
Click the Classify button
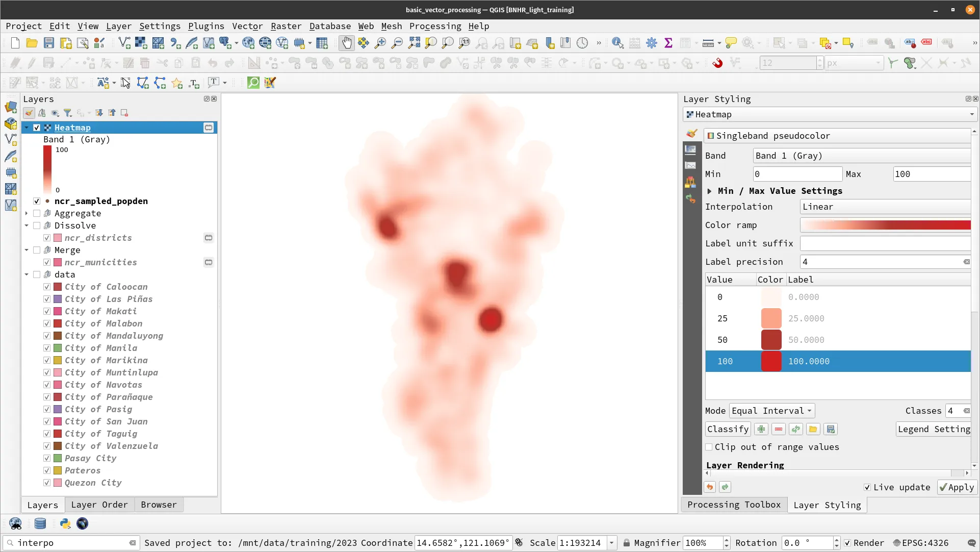pos(727,429)
